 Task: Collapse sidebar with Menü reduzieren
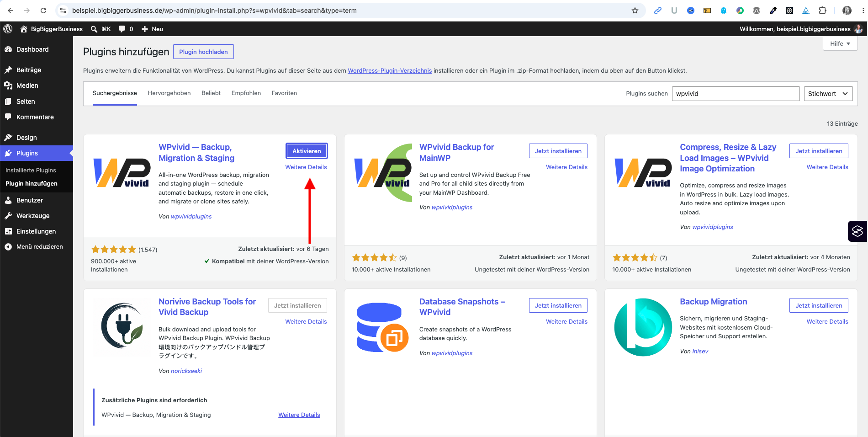[37, 246]
